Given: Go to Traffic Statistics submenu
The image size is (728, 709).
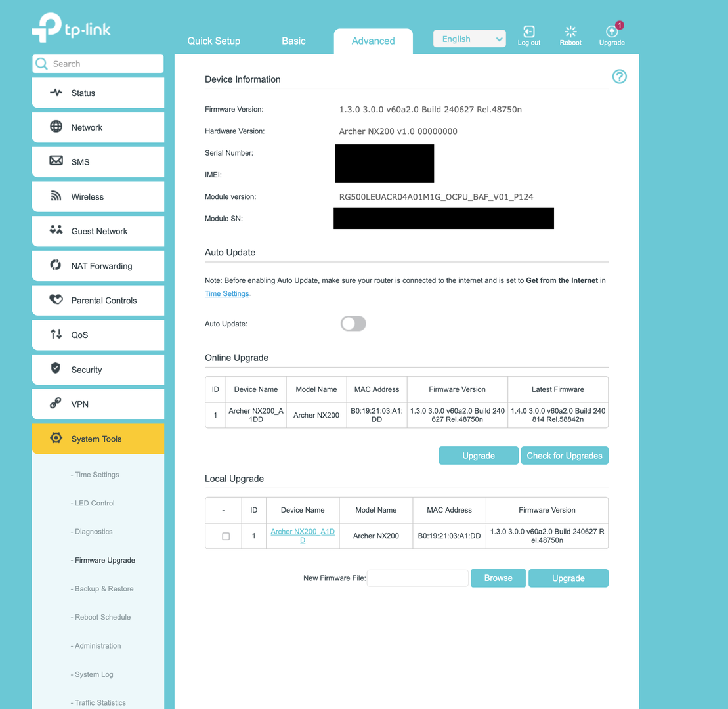Looking at the screenshot, I should click(98, 702).
